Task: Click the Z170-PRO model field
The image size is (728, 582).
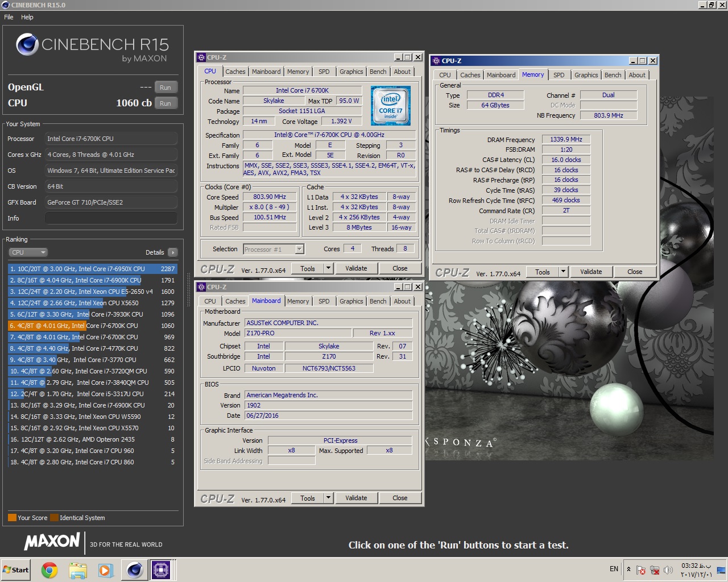Action: [x=297, y=333]
